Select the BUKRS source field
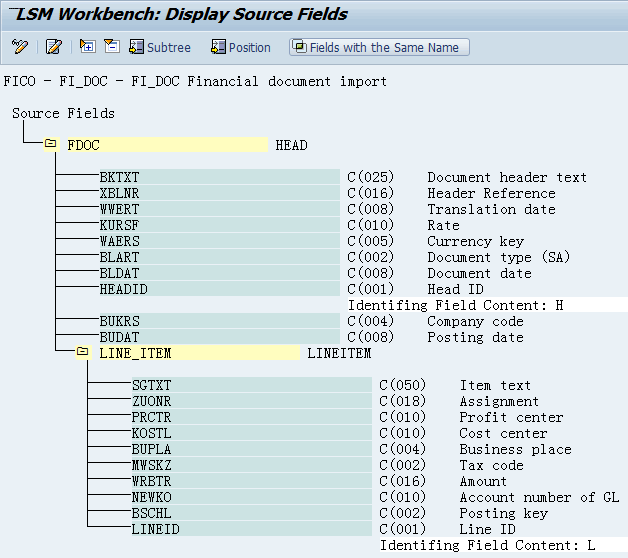This screenshot has width=628, height=558. [x=219, y=321]
